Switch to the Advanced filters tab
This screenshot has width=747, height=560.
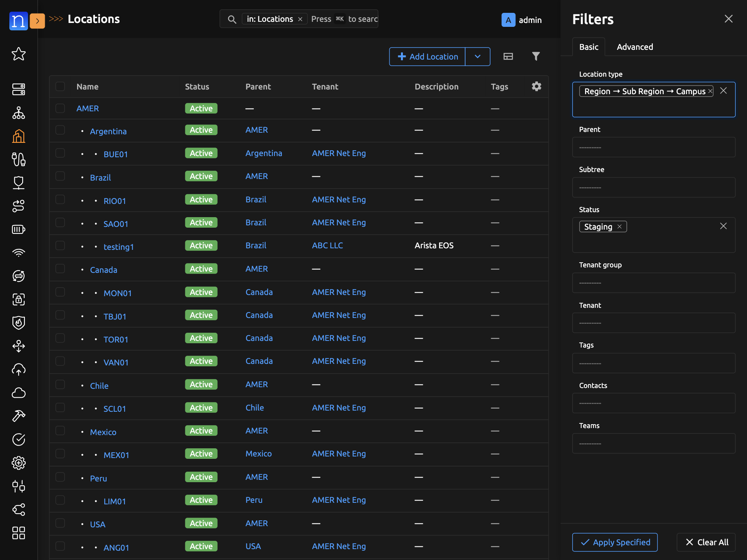point(635,47)
